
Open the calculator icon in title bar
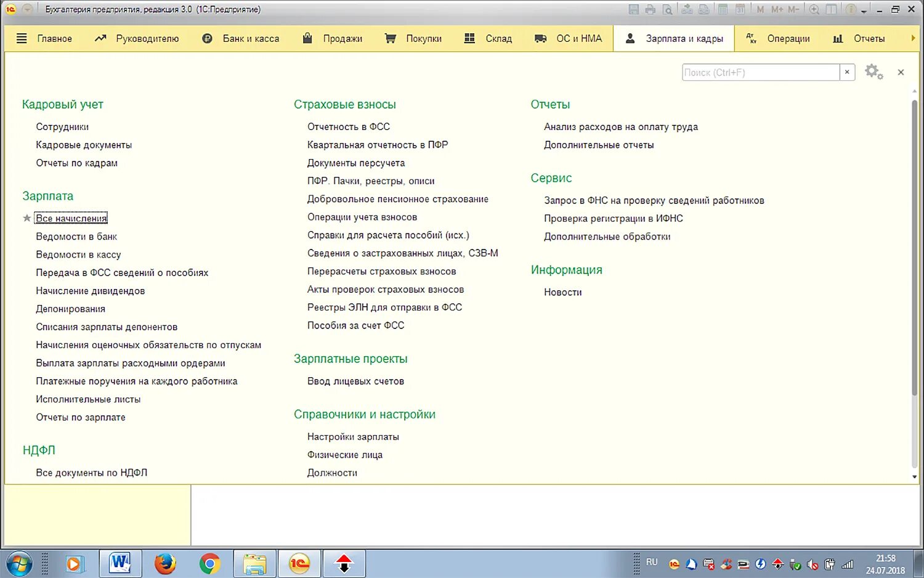click(x=723, y=9)
